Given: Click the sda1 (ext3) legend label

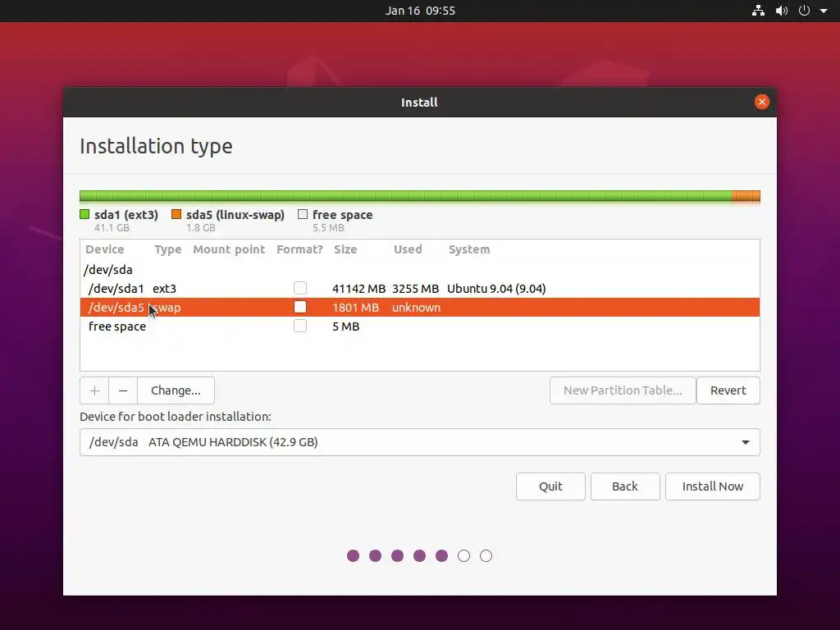Looking at the screenshot, I should click(126, 215).
